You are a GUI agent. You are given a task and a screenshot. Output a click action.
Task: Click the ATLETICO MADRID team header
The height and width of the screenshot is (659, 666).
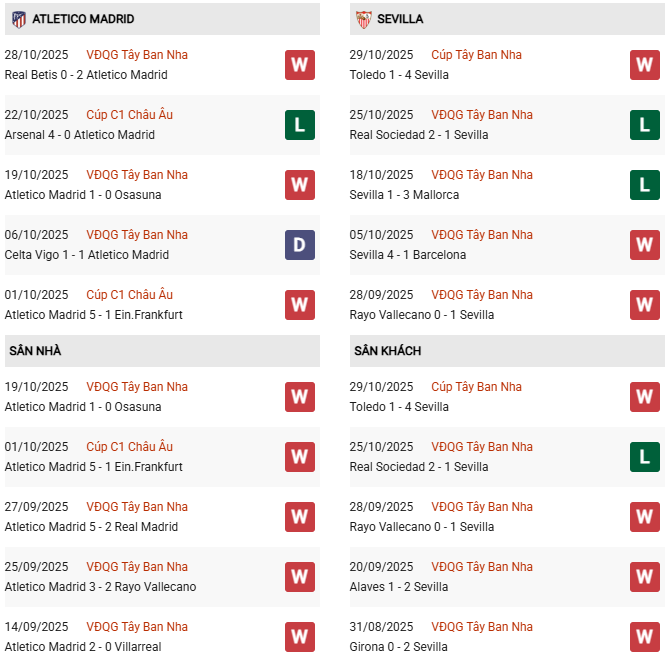[x=83, y=19]
